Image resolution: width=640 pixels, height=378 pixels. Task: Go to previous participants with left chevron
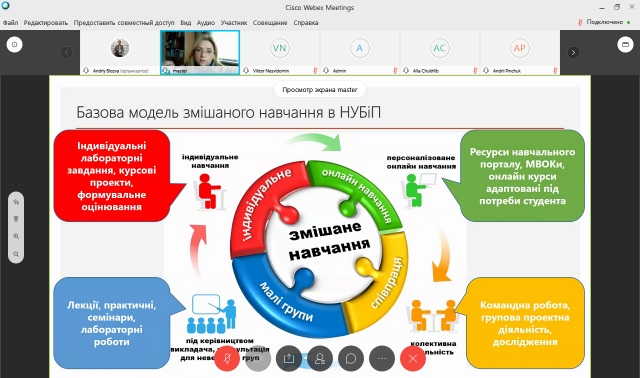click(x=67, y=52)
